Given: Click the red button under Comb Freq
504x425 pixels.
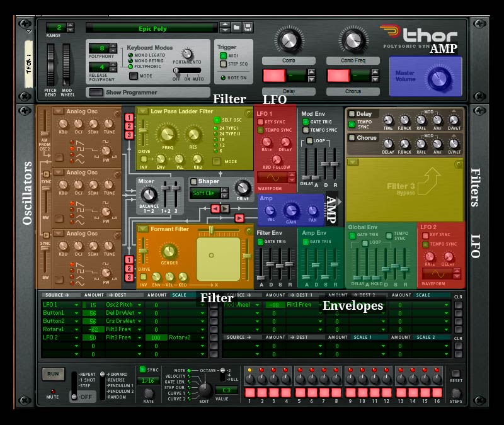Looking at the screenshot, I should click(338, 76).
